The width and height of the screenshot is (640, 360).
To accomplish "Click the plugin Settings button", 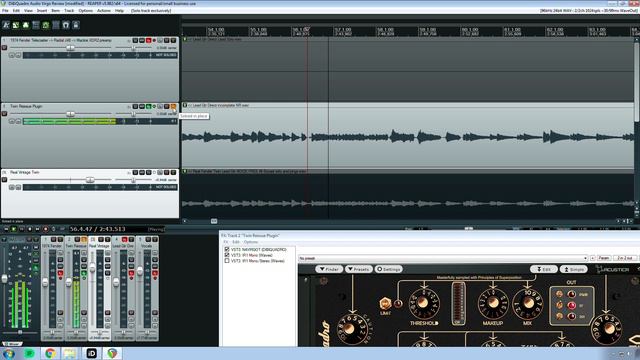I will (x=389, y=269).
